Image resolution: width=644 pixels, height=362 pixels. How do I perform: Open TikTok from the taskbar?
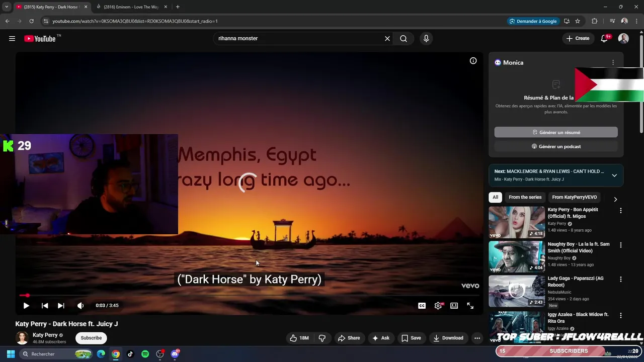[130, 354]
